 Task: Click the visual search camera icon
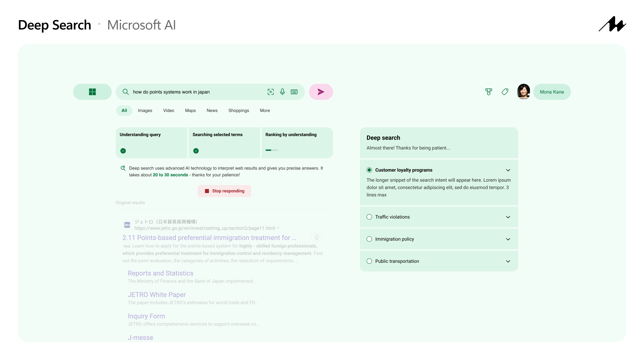coord(270,92)
